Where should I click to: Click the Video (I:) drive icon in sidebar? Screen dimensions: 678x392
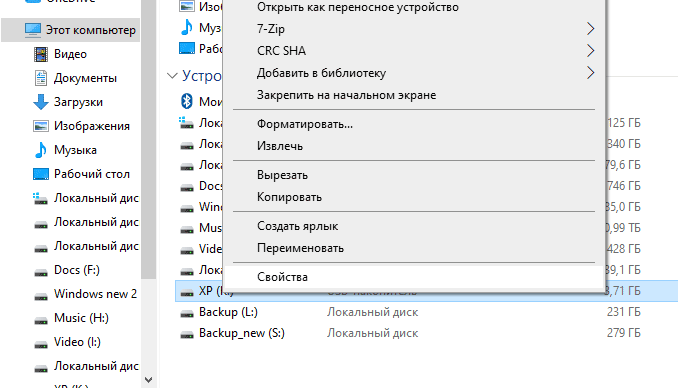tap(41, 344)
